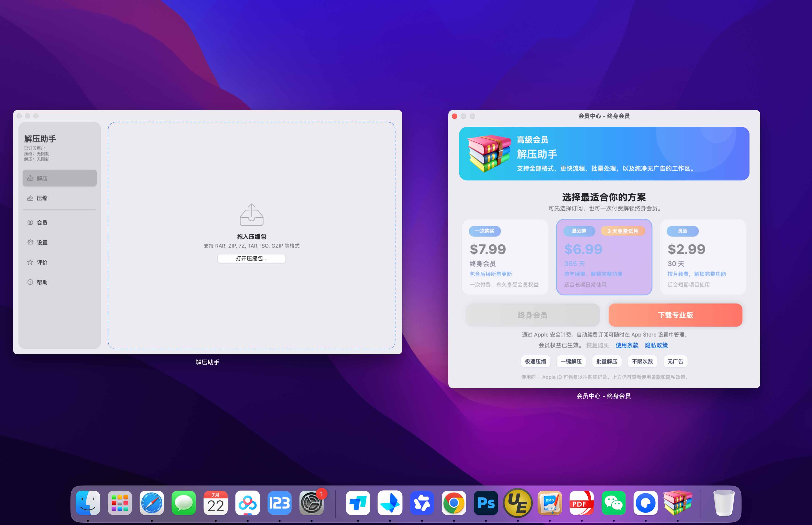Viewport: 812px width, 525px height.
Task: Click the 无广告 feature tag
Action: 675,361
